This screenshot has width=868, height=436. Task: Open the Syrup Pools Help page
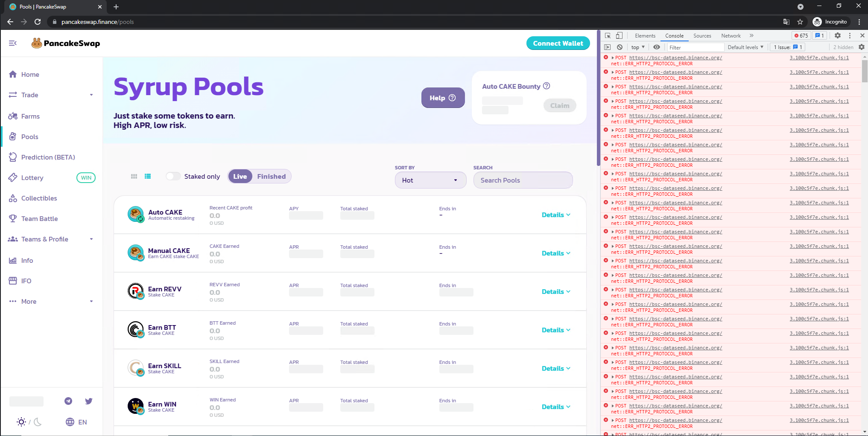pyautogui.click(x=443, y=98)
